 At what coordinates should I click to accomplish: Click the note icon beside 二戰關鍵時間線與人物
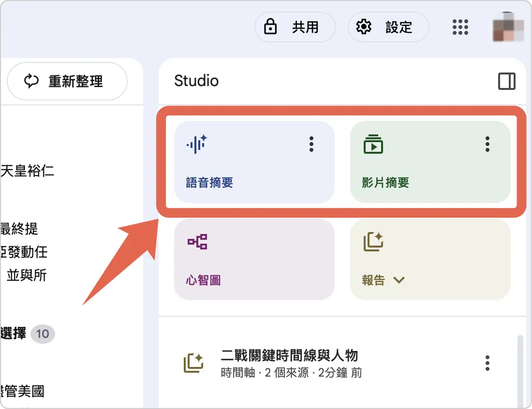coord(193,363)
